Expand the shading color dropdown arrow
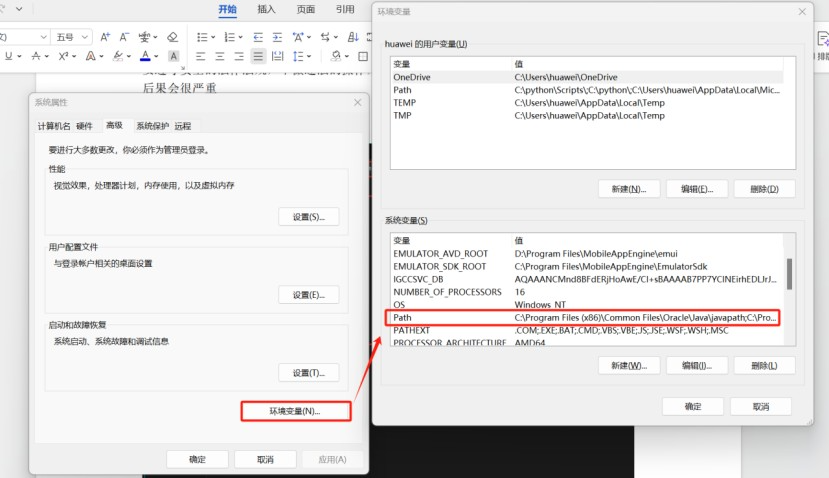The height and width of the screenshot is (478, 829). click(347, 56)
